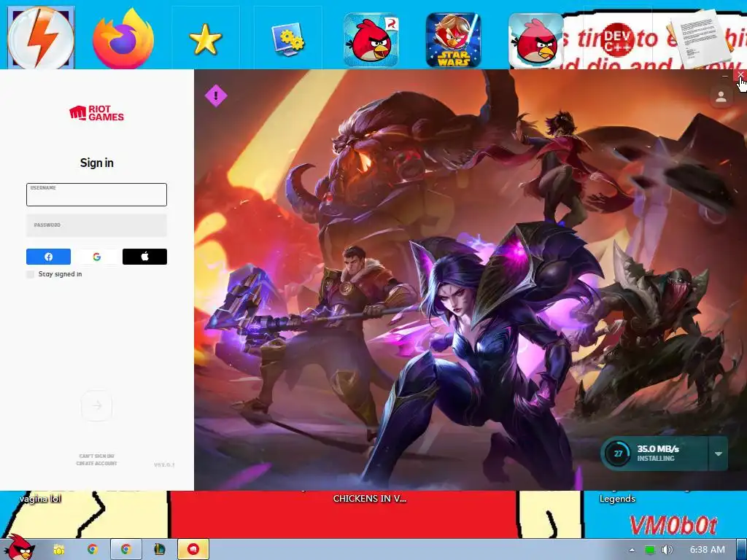
Task: Close the Riot client window
Action: (x=740, y=75)
